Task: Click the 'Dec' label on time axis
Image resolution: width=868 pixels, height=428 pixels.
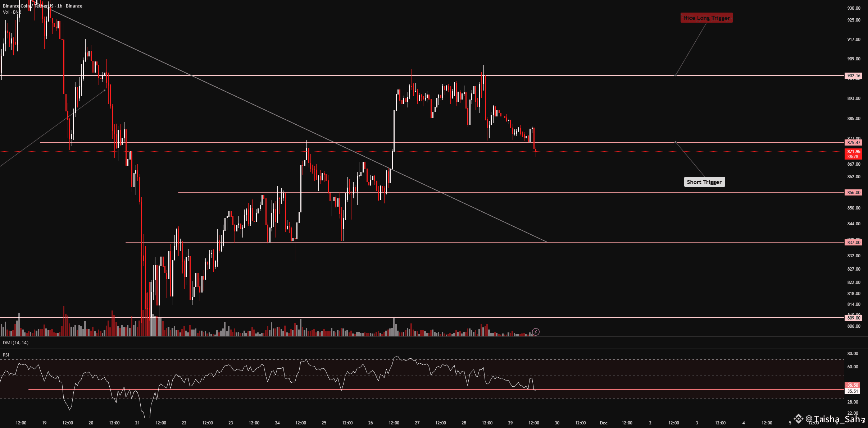Action: point(604,423)
